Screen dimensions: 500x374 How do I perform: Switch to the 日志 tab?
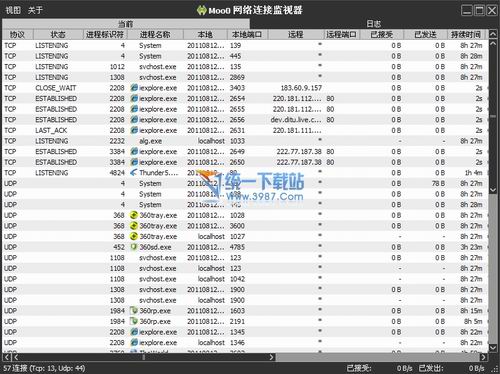pyautogui.click(x=373, y=24)
